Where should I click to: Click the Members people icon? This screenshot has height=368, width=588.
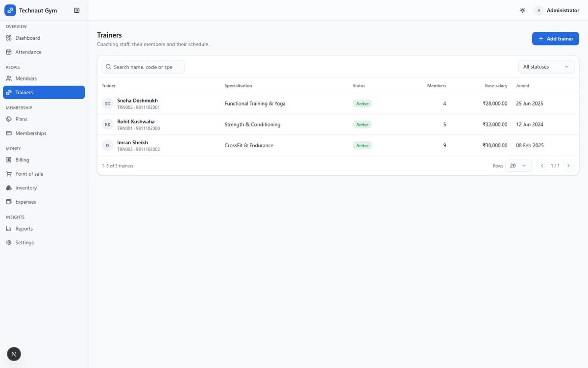(9, 79)
